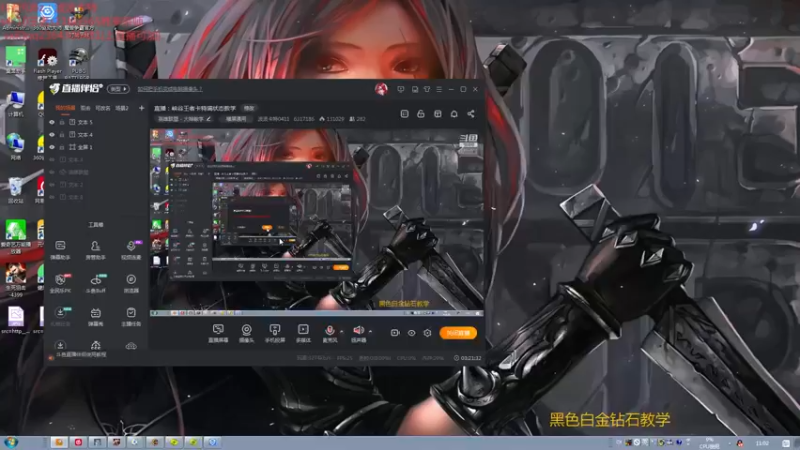
Task: Switch to the second scene tab
Action: coord(85,108)
